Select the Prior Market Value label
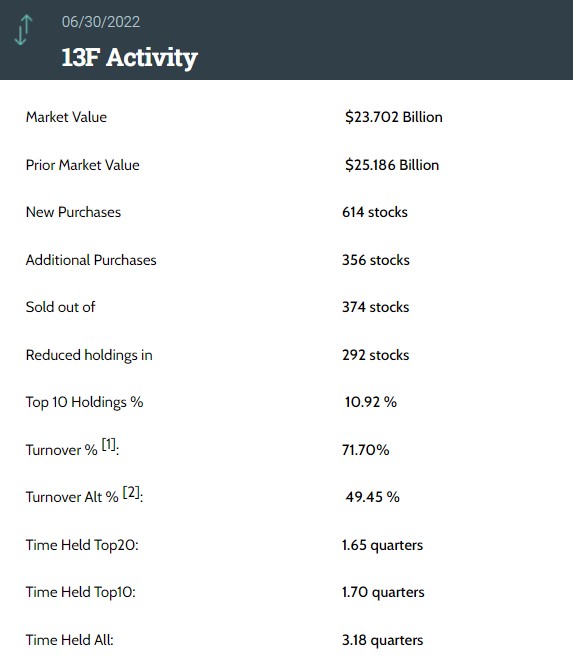This screenshot has width=573, height=661. [x=83, y=165]
